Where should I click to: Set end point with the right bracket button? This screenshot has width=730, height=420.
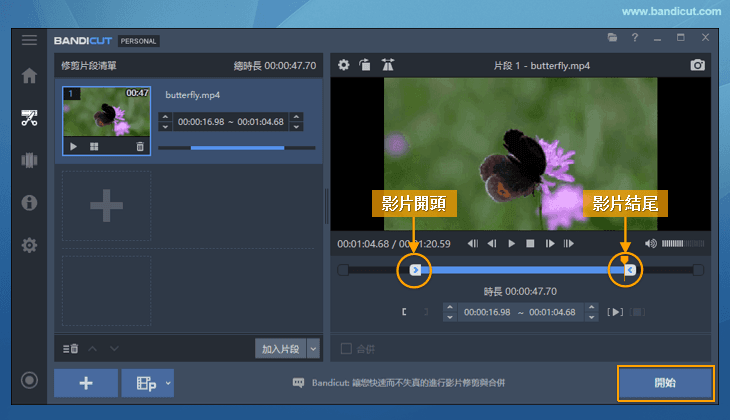[426, 312]
